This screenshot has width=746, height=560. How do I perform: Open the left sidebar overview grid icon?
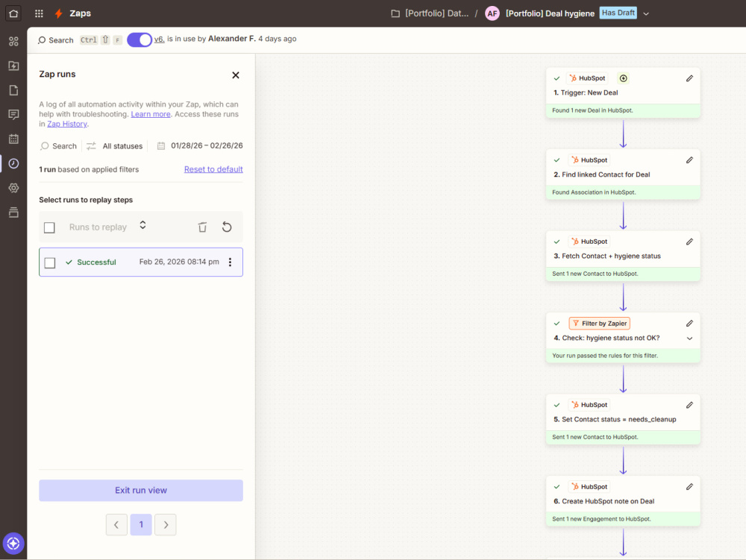click(x=13, y=41)
